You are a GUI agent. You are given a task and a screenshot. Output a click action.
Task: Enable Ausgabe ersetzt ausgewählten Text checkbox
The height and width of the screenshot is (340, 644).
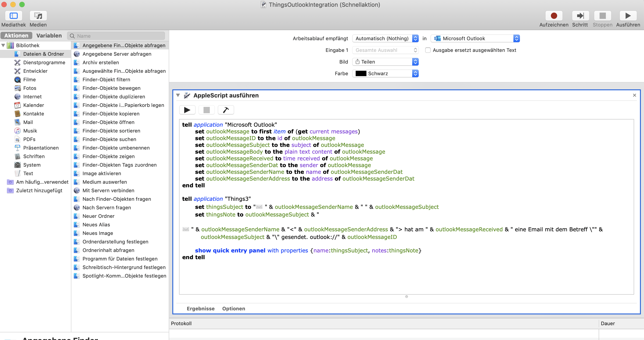[428, 50]
